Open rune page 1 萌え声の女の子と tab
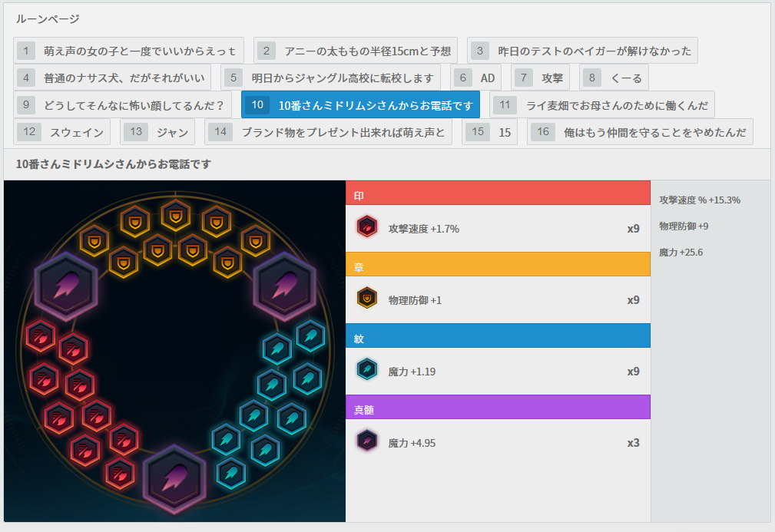Viewport: 775px width, 532px height. [128, 51]
